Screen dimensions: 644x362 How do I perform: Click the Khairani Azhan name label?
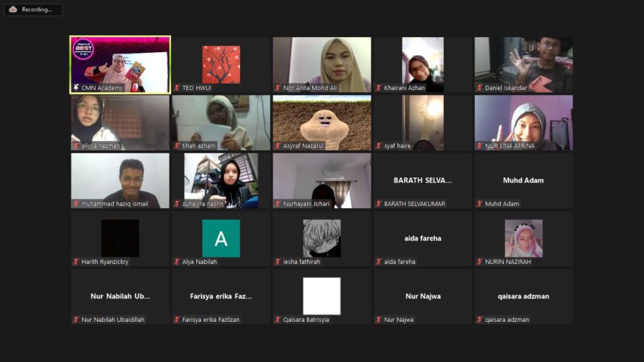click(404, 88)
